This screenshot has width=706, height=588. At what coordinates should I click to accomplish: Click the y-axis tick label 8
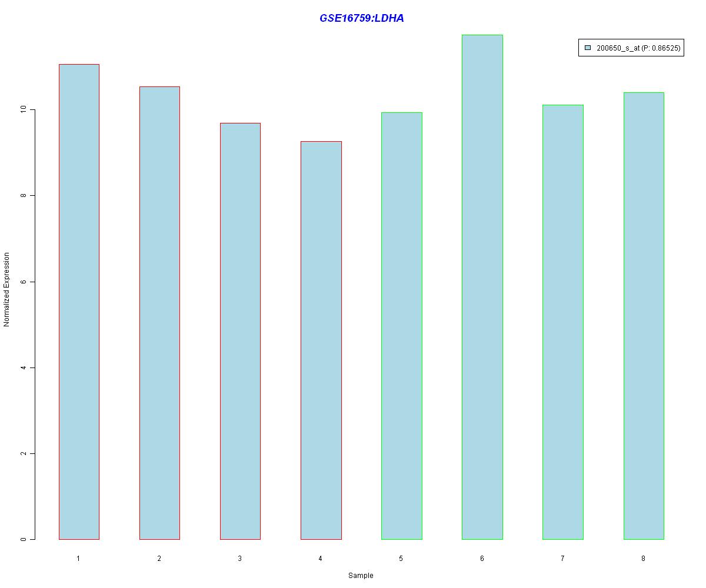[24, 196]
